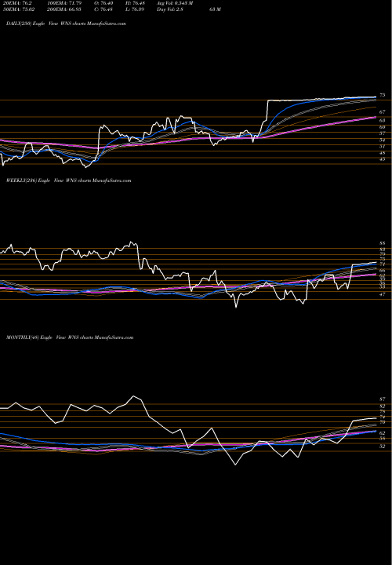Click the 63 price label on daily chart

coord(383,120)
